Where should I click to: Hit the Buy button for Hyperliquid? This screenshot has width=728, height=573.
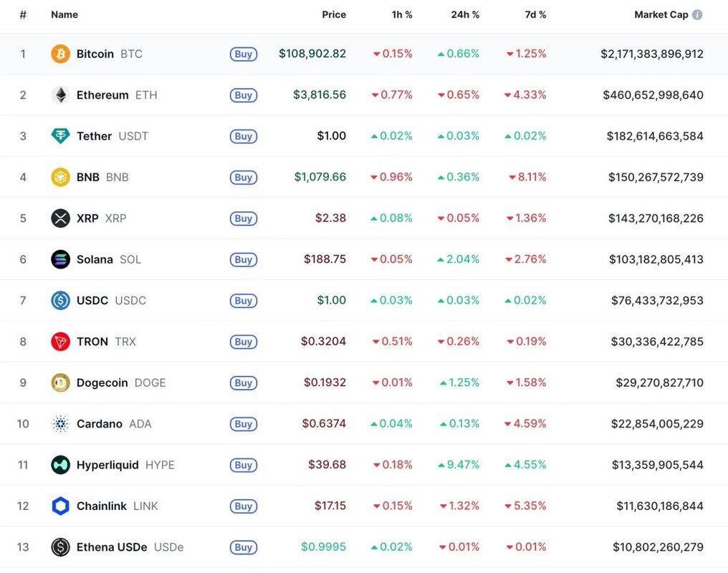(x=243, y=466)
